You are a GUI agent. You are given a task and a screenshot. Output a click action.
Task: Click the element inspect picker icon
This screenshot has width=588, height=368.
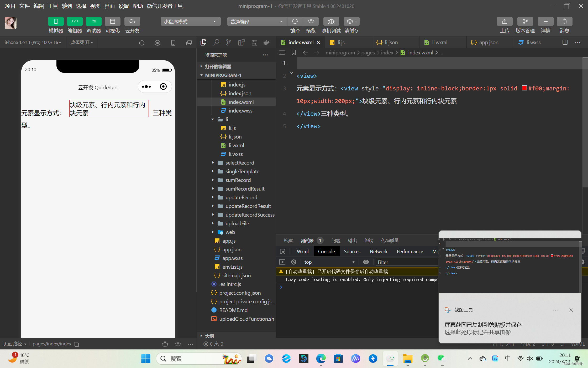(283, 252)
